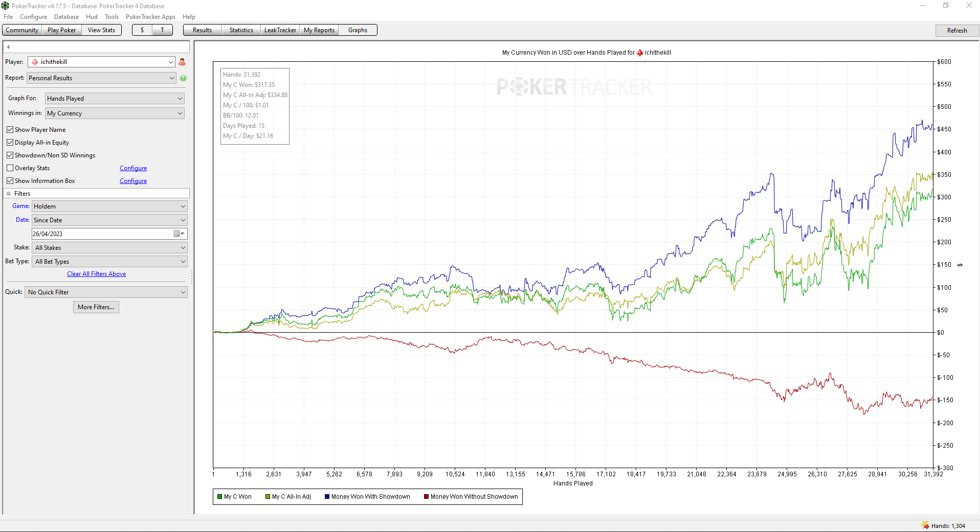Screen dimensions: 980x532
Task: Click the tournament T mode button
Action: tap(163, 30)
